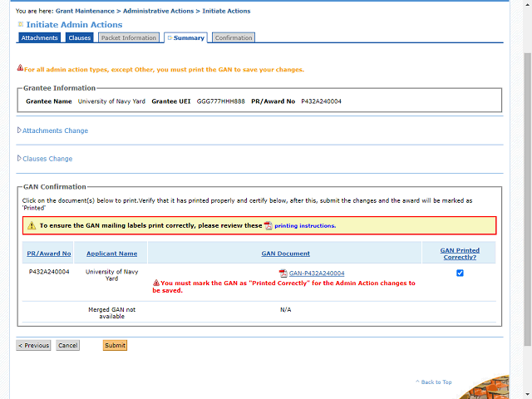Click the red alert icon beside the orange GAN message
This screenshot has height=399, width=532.
click(x=20, y=68)
